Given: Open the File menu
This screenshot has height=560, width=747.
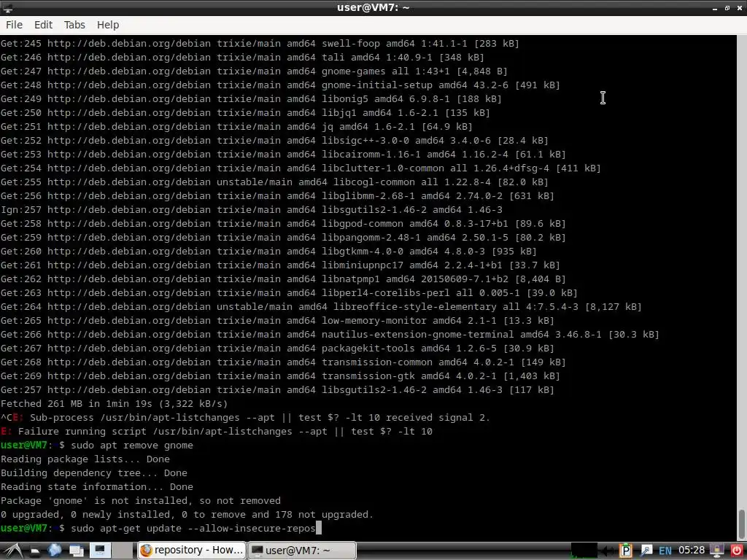Looking at the screenshot, I should pos(14,25).
